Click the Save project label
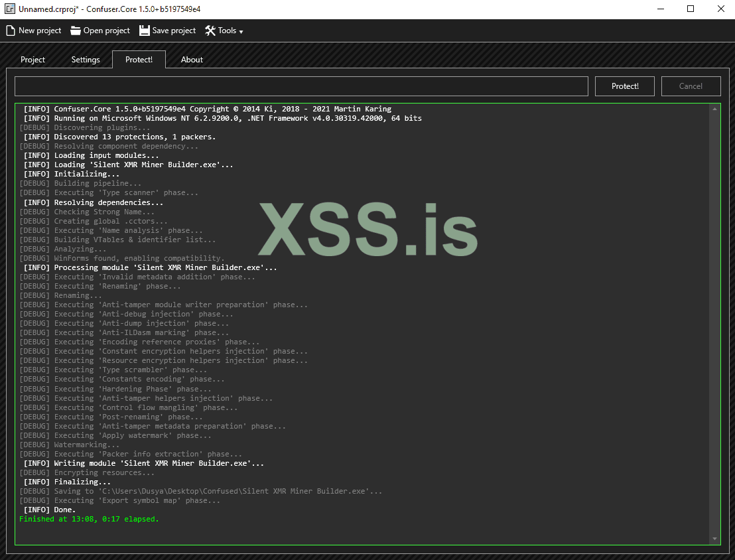Viewport: 735px width, 560px height. pos(174,31)
